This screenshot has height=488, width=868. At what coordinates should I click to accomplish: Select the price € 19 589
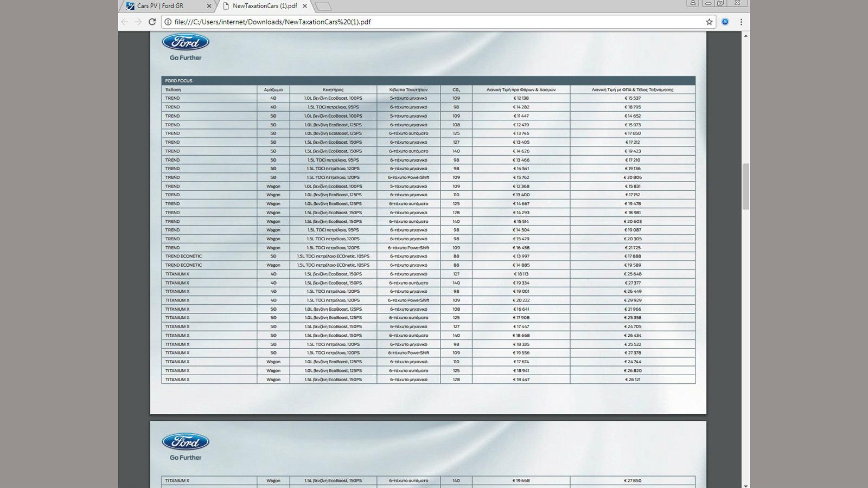point(633,265)
